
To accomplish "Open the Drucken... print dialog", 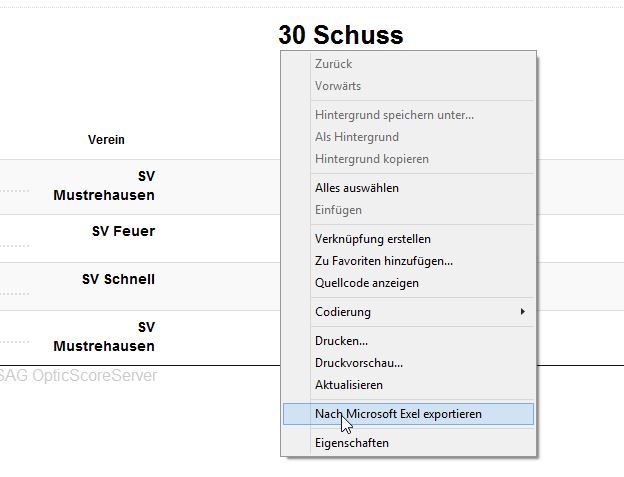I will pos(341,341).
